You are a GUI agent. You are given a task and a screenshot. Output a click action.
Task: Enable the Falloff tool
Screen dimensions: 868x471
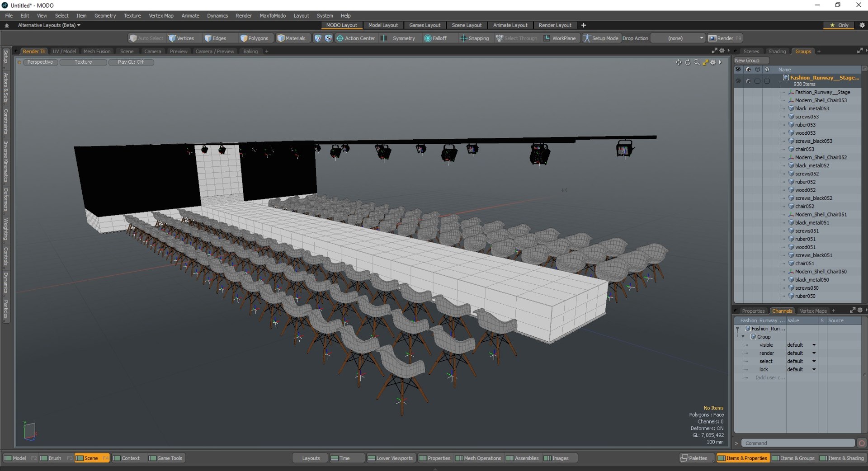pos(435,38)
